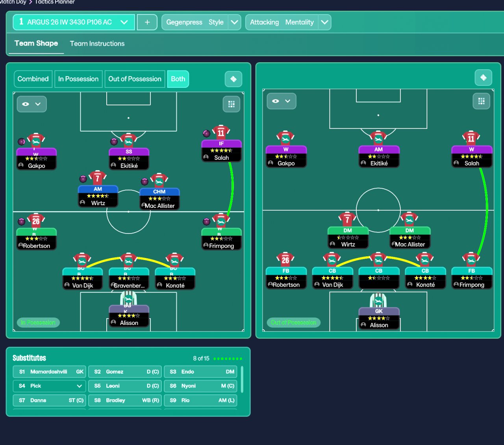
Task: Select substitute S3 Endo
Action: [200, 372]
